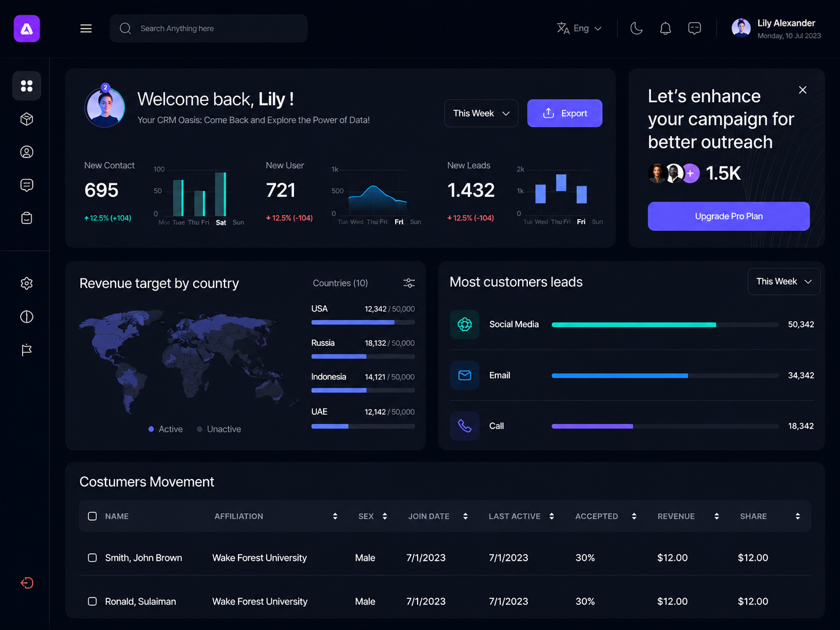Screen dimensions: 840x630
Task: Sort by LAST ACTIVE column arrows
Action: pos(552,516)
